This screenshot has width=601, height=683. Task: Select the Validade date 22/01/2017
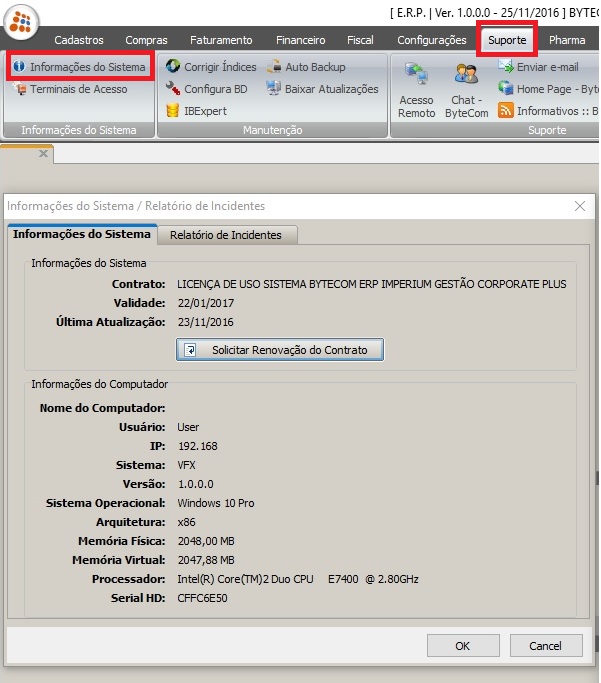pos(206,303)
